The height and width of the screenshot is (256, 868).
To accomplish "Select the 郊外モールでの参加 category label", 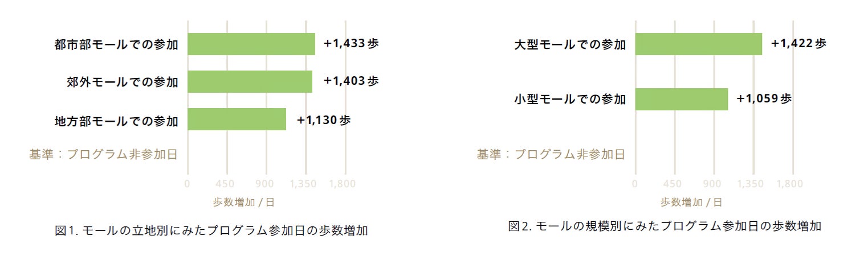I will tap(123, 82).
